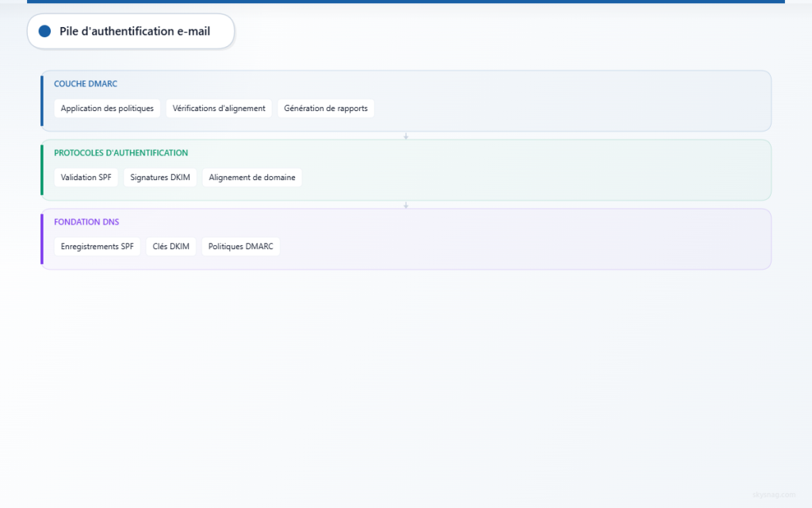Select the Application des politiques chip
The height and width of the screenshot is (508, 812).
coord(107,108)
